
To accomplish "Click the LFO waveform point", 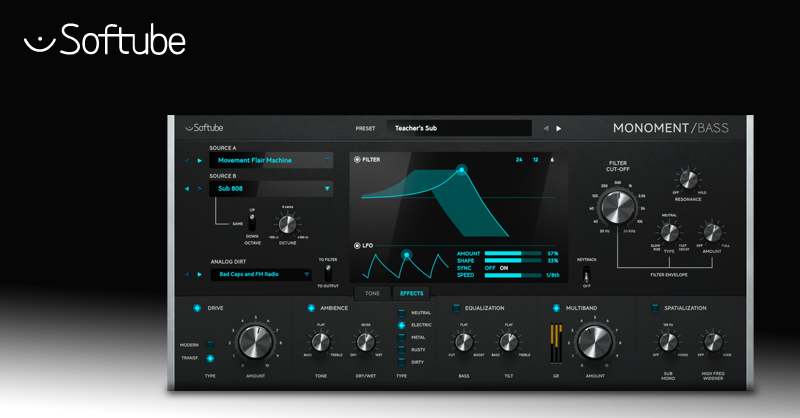I will click(x=406, y=254).
